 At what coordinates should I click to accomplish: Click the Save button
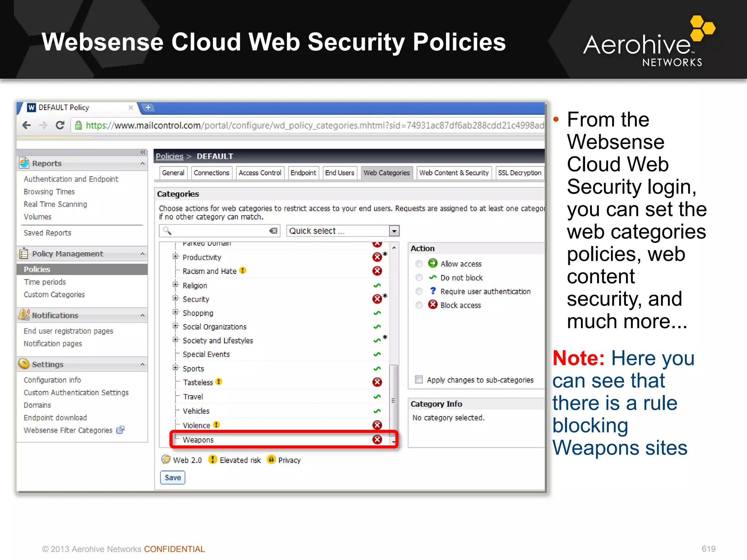coord(173,478)
